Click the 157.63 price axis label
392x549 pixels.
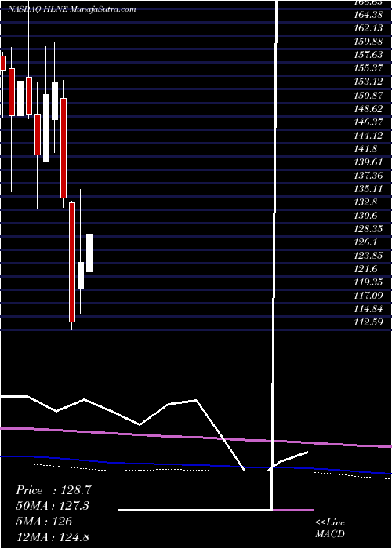[368, 55]
